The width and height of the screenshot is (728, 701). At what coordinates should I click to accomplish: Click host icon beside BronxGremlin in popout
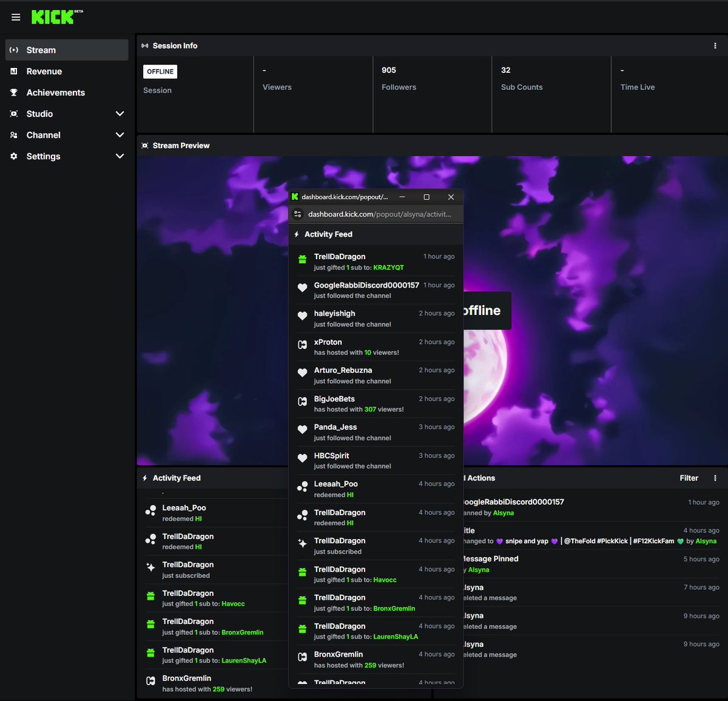[302, 657]
